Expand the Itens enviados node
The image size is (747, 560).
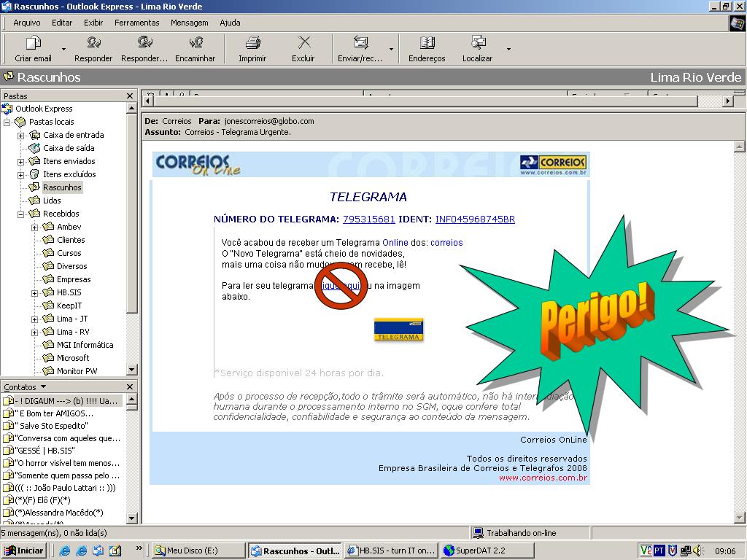(x=21, y=162)
